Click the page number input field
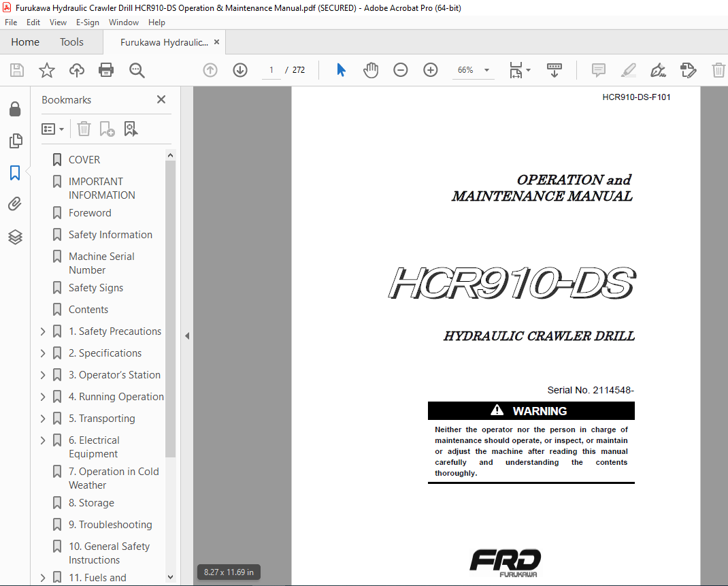 click(271, 70)
